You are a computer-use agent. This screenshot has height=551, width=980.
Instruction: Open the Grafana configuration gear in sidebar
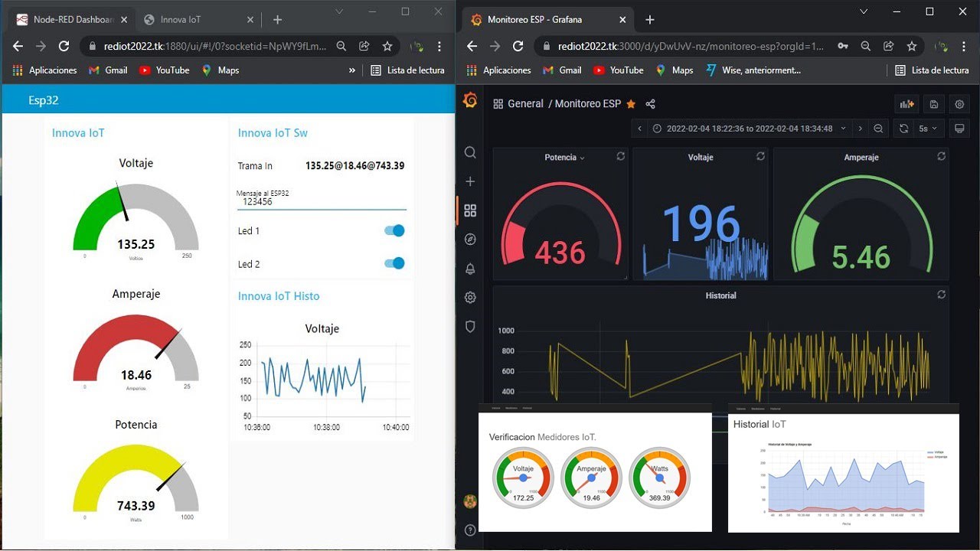click(470, 298)
